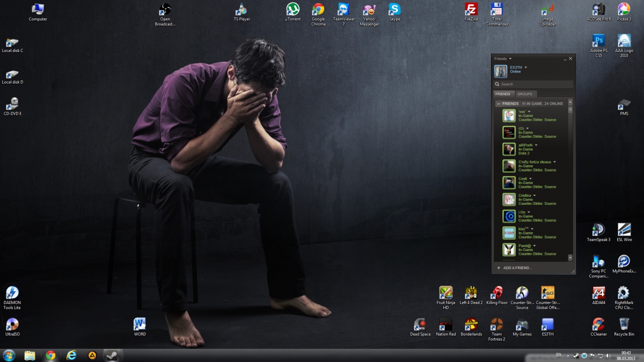Open the ES3TH status dropdown arrow
Screen dimensions: 644x362
pos(526,68)
